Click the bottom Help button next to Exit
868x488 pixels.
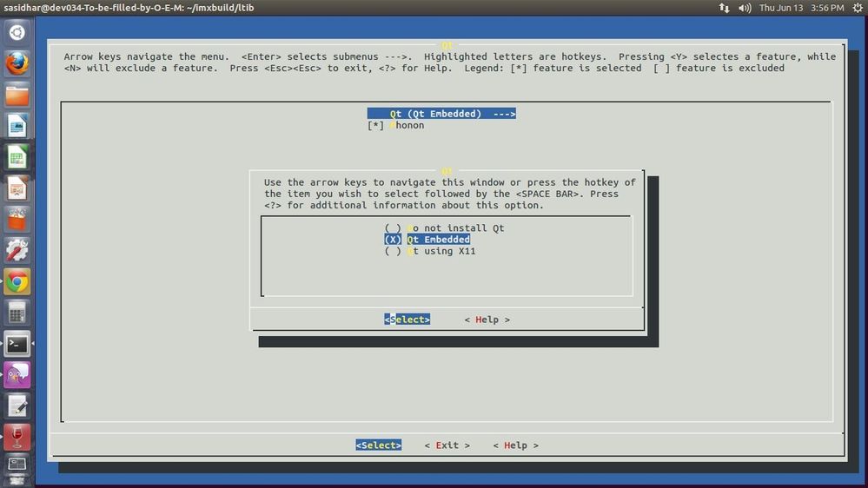pos(515,445)
